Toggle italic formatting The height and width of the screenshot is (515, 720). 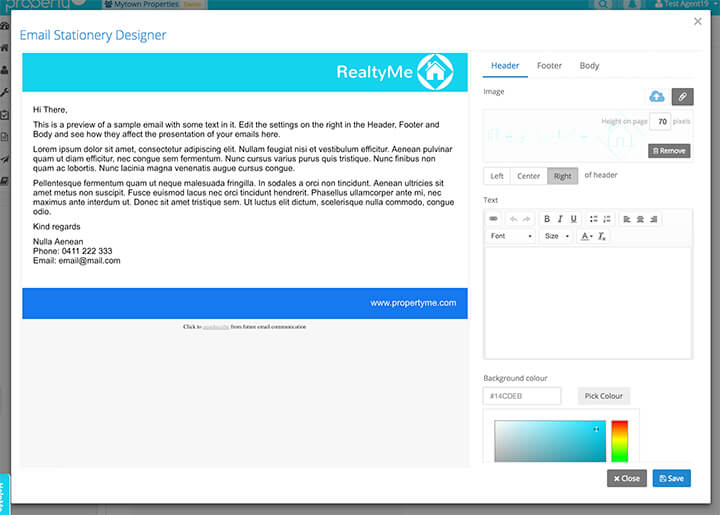pyautogui.click(x=560, y=219)
